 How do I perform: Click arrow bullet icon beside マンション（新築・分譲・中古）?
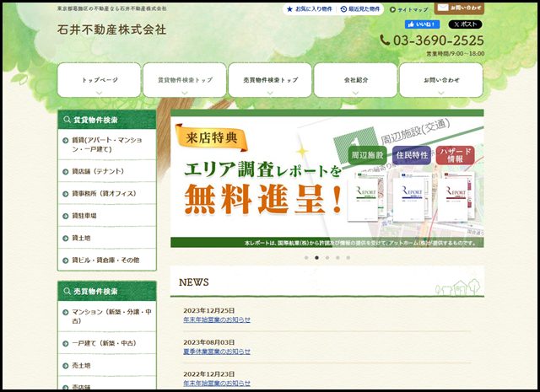[66, 312]
